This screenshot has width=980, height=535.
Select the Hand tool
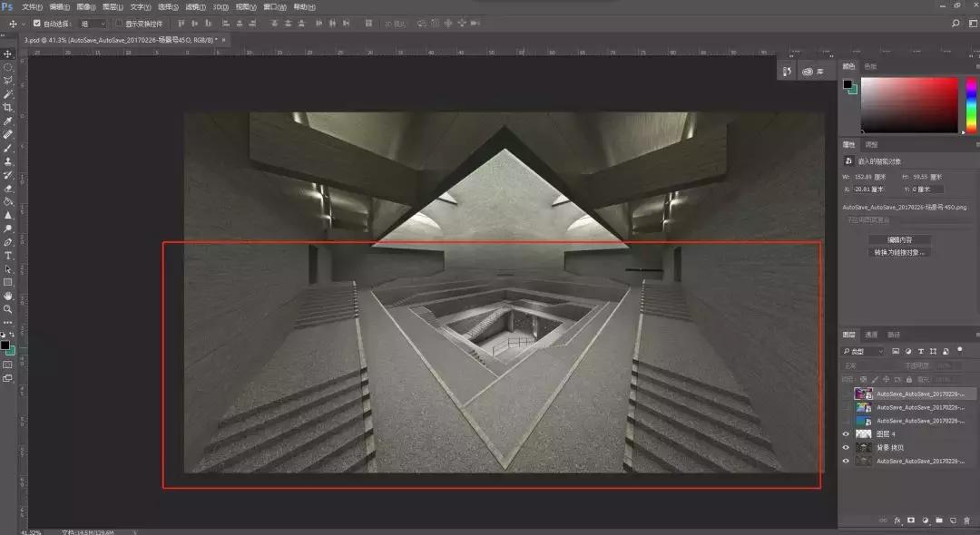[x=8, y=296]
